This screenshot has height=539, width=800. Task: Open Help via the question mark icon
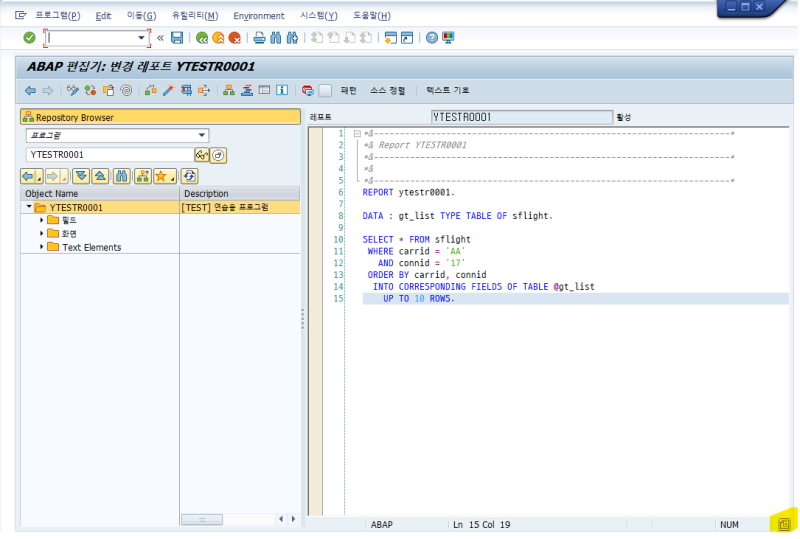pyautogui.click(x=432, y=38)
